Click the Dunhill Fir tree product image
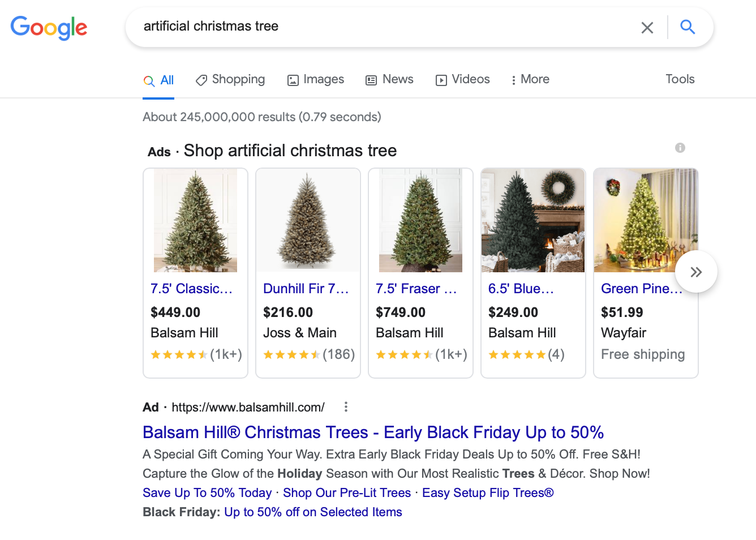This screenshot has width=756, height=540. click(308, 221)
